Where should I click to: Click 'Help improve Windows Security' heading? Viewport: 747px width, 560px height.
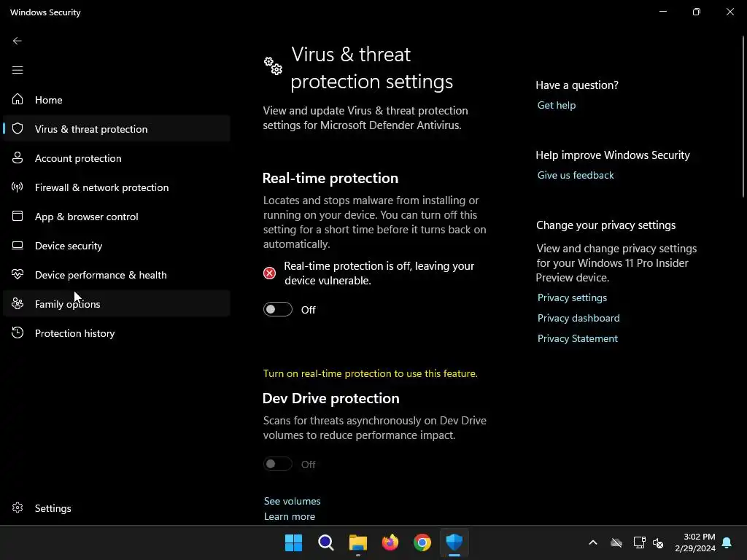613,155
